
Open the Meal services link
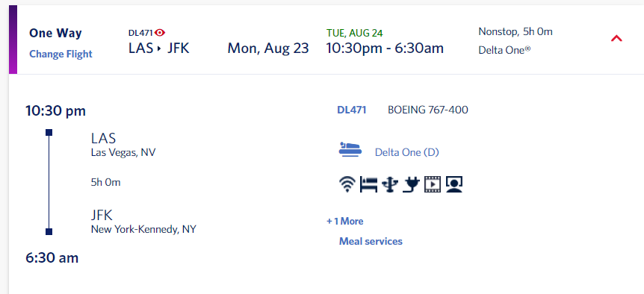(x=371, y=241)
